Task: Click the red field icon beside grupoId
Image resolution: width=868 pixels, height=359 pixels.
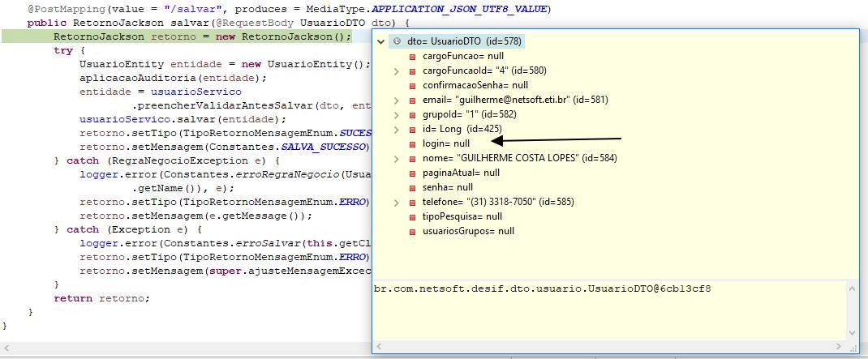Action: (412, 114)
